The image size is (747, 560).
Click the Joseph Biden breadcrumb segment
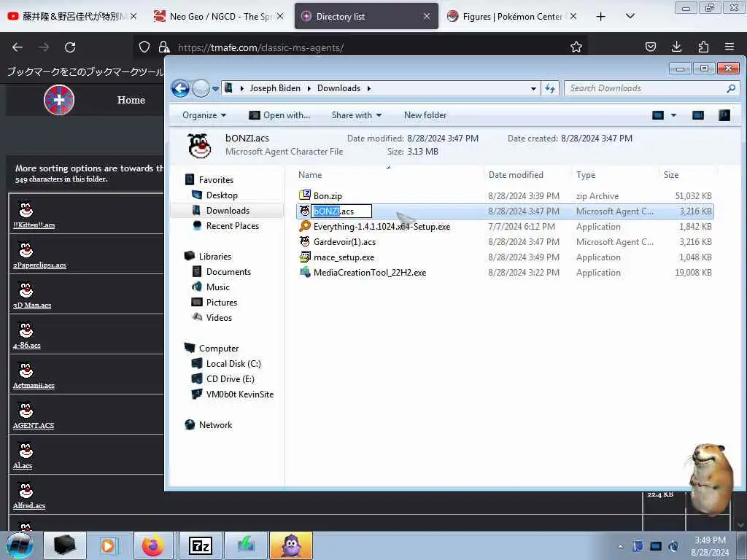tap(275, 88)
